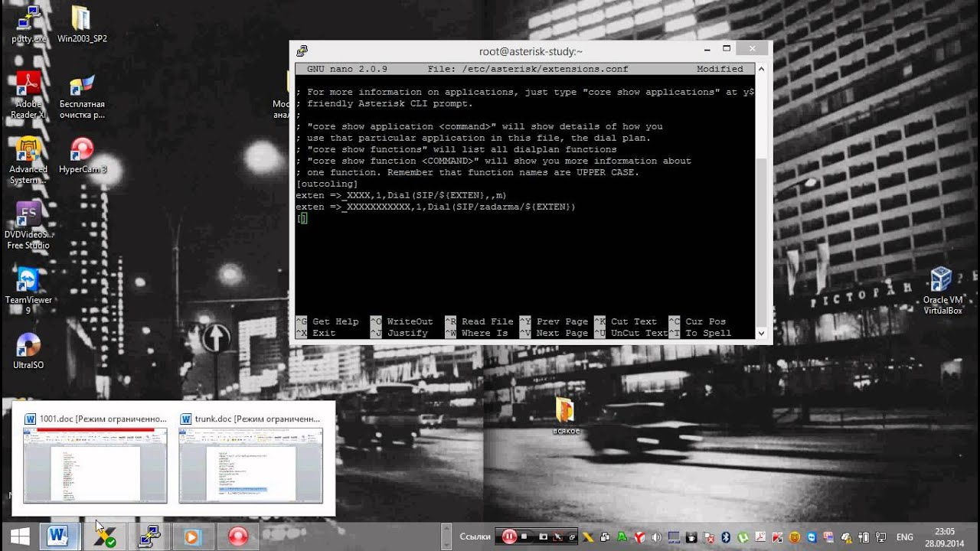Click the '^T To Spell' nano shortcut
980x551 pixels.
coord(700,333)
